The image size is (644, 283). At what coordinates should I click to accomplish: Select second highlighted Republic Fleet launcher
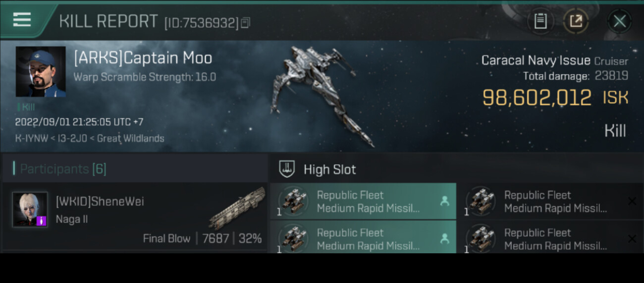click(x=363, y=238)
